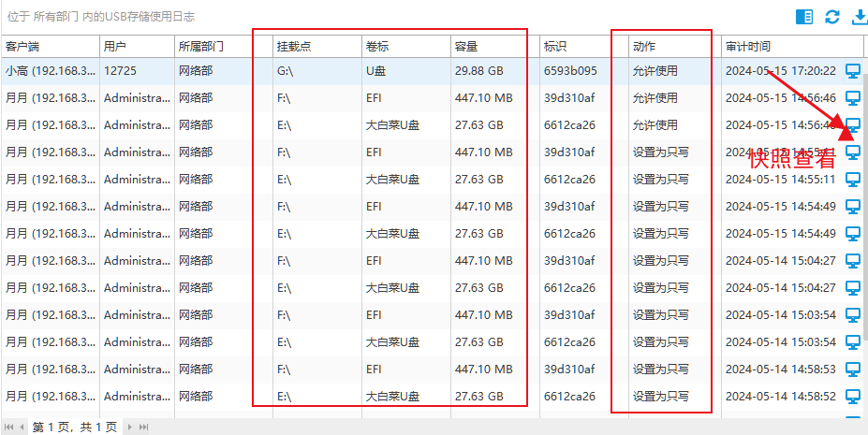Select the 小高 (192.168.3... client cell
868x435 pixels.
(50, 71)
